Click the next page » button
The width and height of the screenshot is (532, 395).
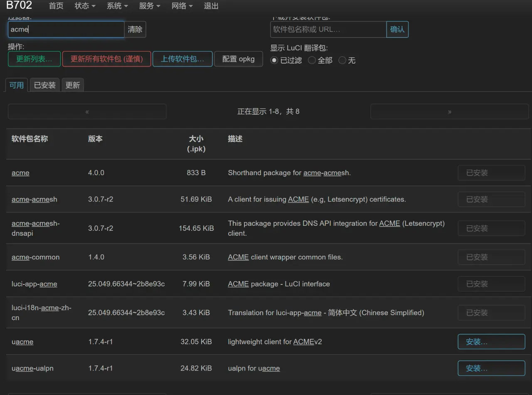pos(449,111)
